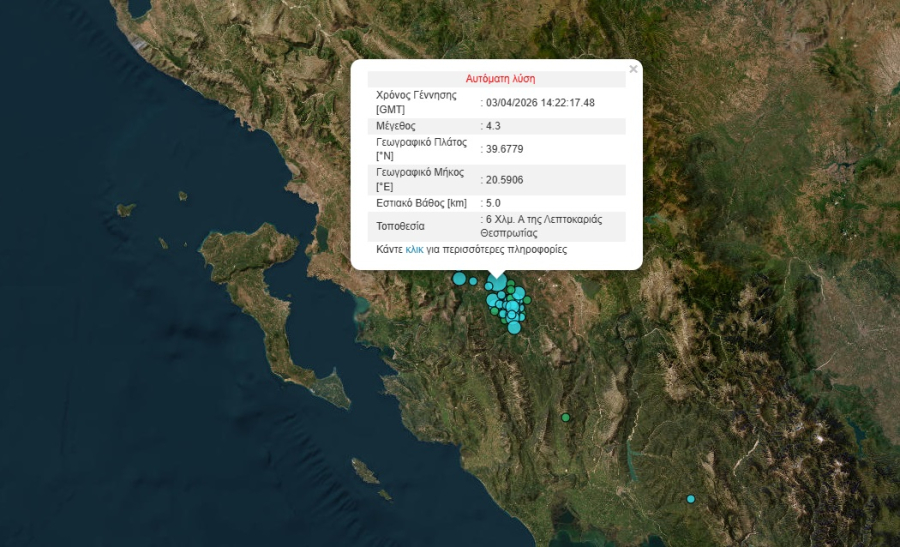Click the tiny islet northwest of Corfu
Image resolution: width=900 pixels, height=547 pixels.
pos(126,210)
